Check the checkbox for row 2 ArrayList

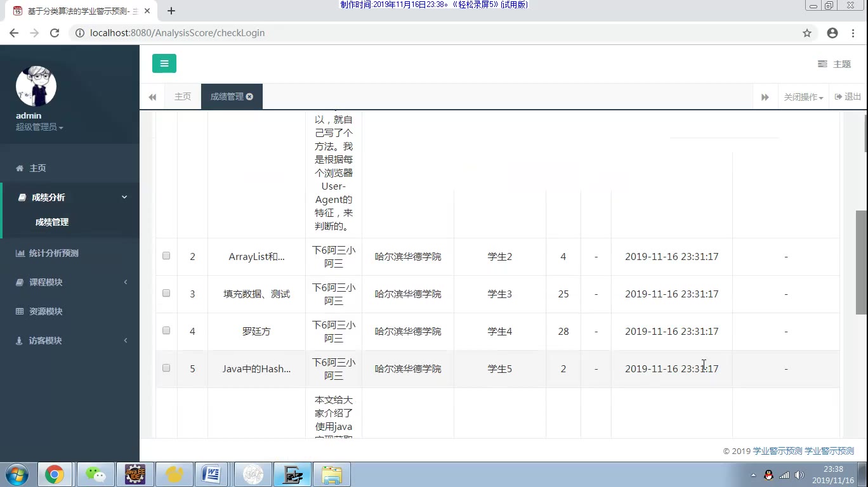166,256
